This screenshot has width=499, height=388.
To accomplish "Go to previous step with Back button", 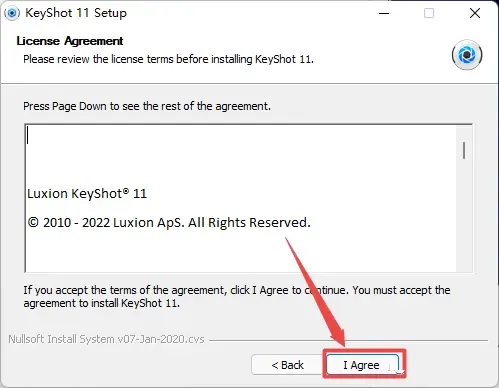I will pyautogui.click(x=287, y=365).
